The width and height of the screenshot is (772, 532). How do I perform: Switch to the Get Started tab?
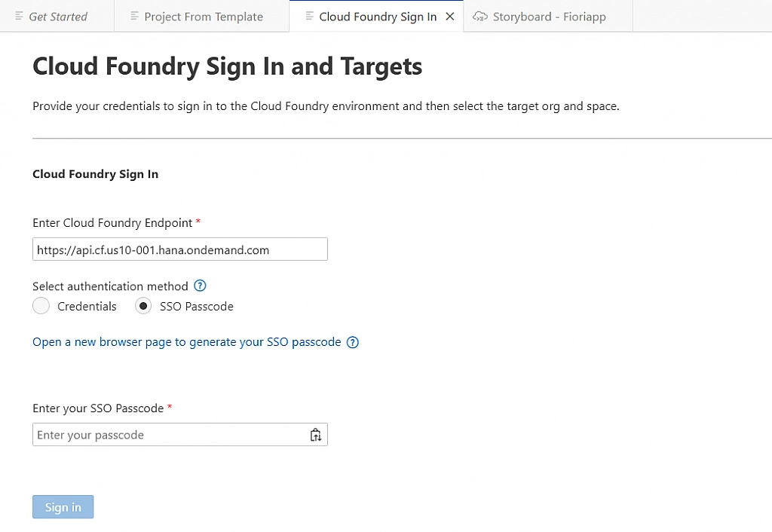[x=58, y=17]
